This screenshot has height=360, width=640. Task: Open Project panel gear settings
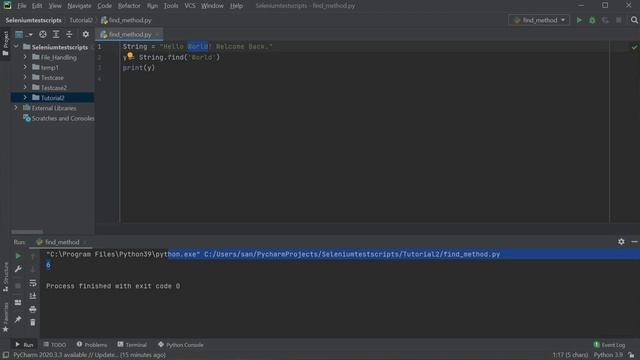click(x=85, y=34)
